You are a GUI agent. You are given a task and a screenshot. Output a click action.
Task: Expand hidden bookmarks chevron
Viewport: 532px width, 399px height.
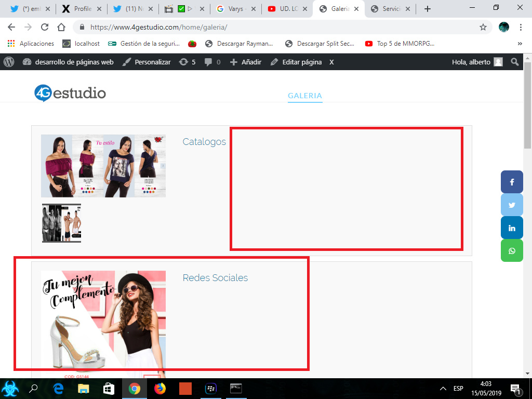click(520, 44)
